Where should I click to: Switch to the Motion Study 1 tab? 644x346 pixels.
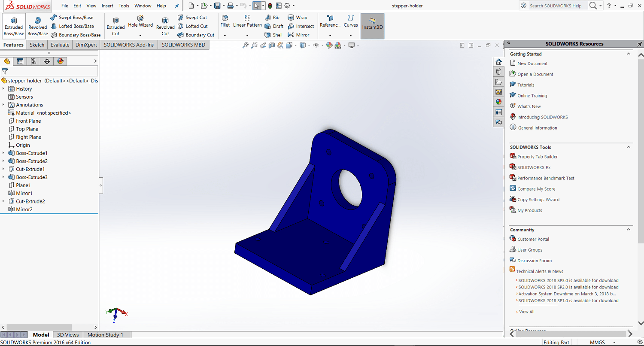[105, 335]
